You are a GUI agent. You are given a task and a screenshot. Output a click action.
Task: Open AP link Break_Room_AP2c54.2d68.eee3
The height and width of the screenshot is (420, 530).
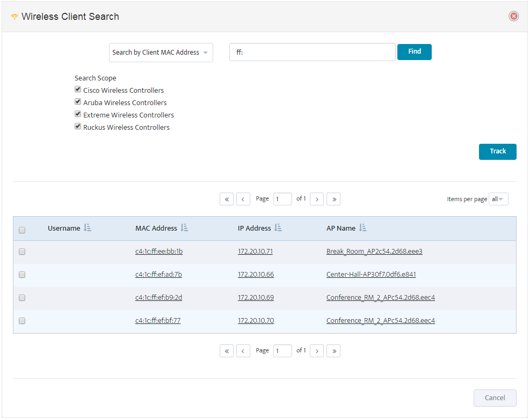pos(374,252)
